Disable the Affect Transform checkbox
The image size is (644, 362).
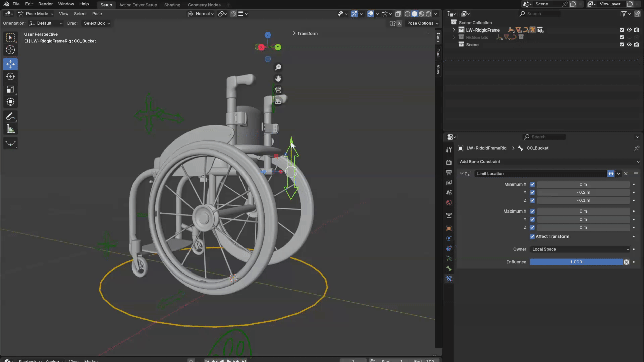click(x=532, y=236)
